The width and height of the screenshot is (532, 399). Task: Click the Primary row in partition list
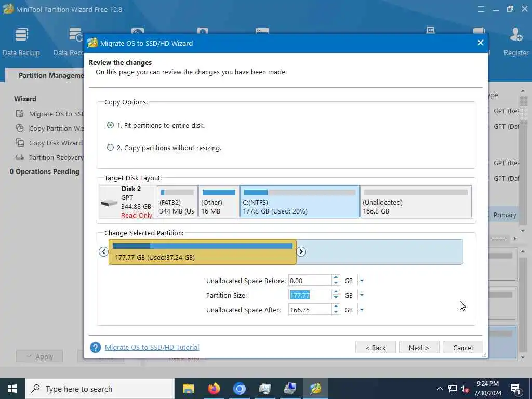[x=504, y=215]
